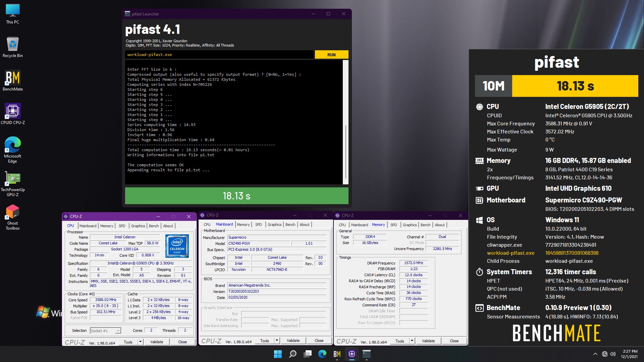Show hidden tray icons chevron
Viewport: 644px width, 362px height.
point(595,354)
